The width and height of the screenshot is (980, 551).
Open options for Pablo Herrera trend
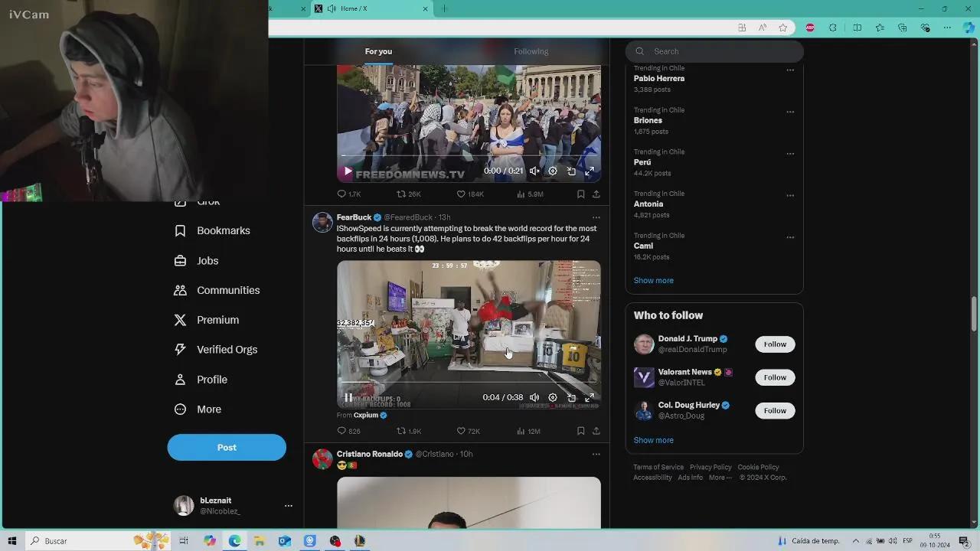(790, 70)
